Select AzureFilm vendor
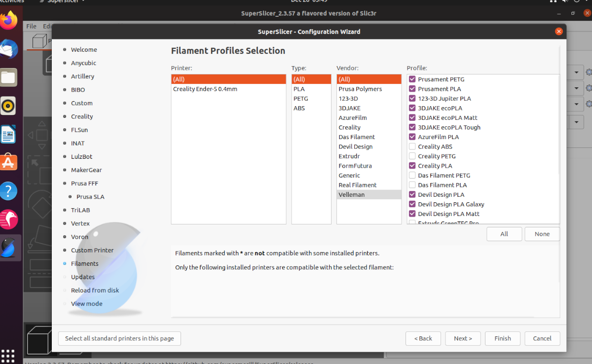The height and width of the screenshot is (364, 592). coord(369,117)
